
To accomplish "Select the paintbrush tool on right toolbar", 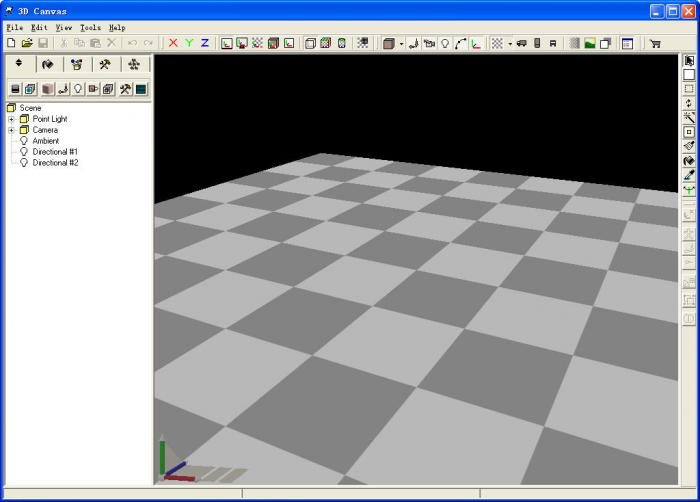I will [689, 146].
